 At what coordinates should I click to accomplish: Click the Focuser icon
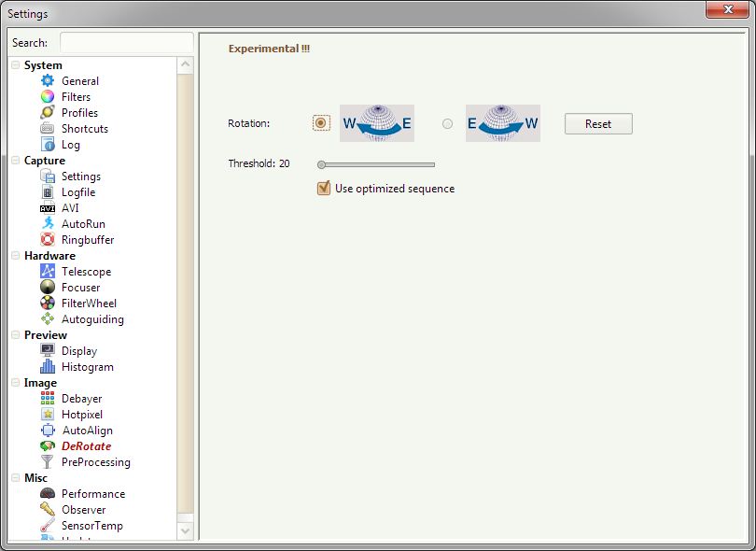click(48, 287)
